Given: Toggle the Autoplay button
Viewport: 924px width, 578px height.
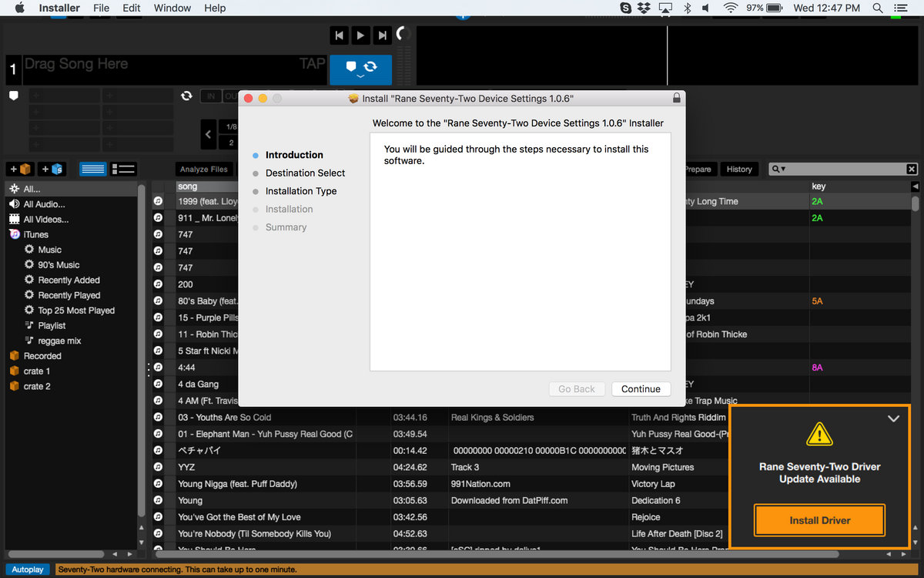Looking at the screenshot, I should (28, 570).
